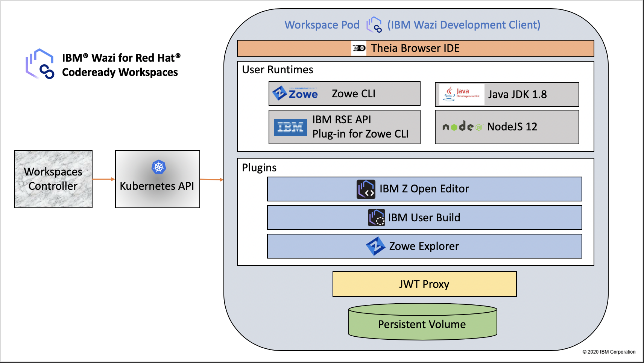Click the 'Java JDK 1.8' label
The height and width of the screenshot is (363, 644).
pyautogui.click(x=518, y=94)
